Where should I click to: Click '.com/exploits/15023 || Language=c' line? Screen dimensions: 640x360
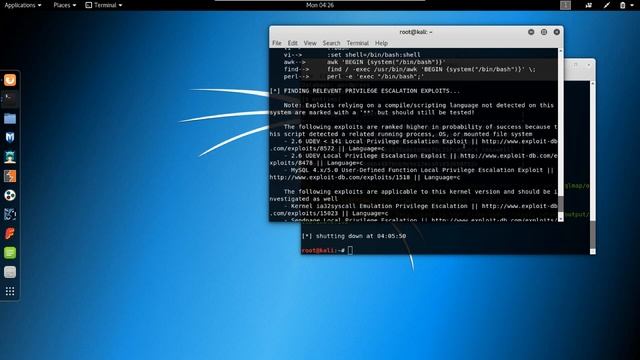point(329,213)
